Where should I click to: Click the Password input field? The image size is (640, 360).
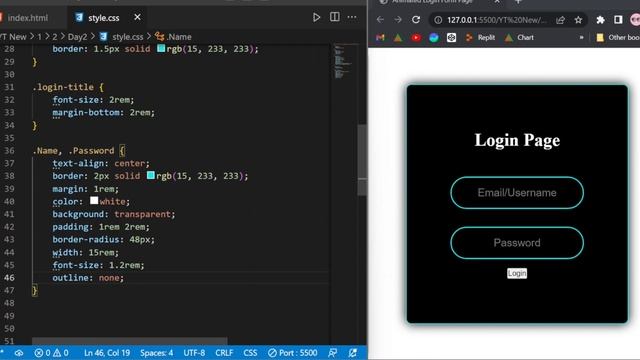(x=517, y=243)
